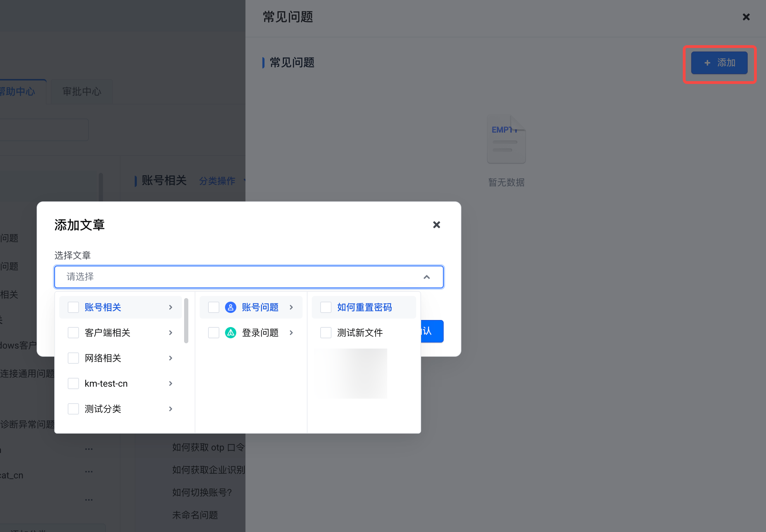Expand 测试分类 category arrow

[x=171, y=409]
